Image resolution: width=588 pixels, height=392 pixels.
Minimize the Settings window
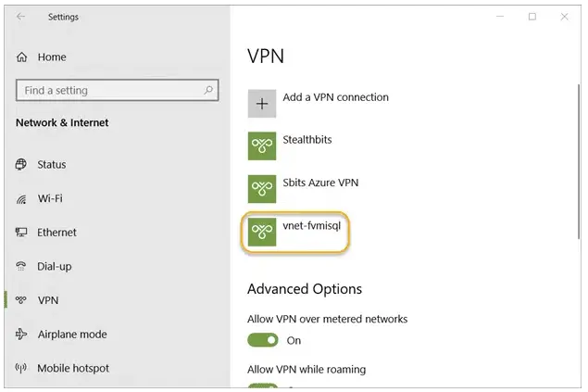click(x=499, y=17)
